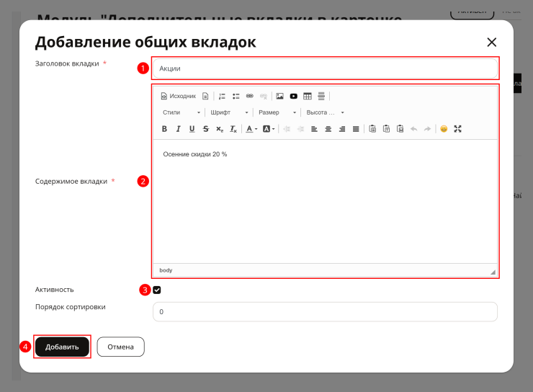Click the paste as plain text icon
This screenshot has width=533, height=392.
tap(386, 129)
